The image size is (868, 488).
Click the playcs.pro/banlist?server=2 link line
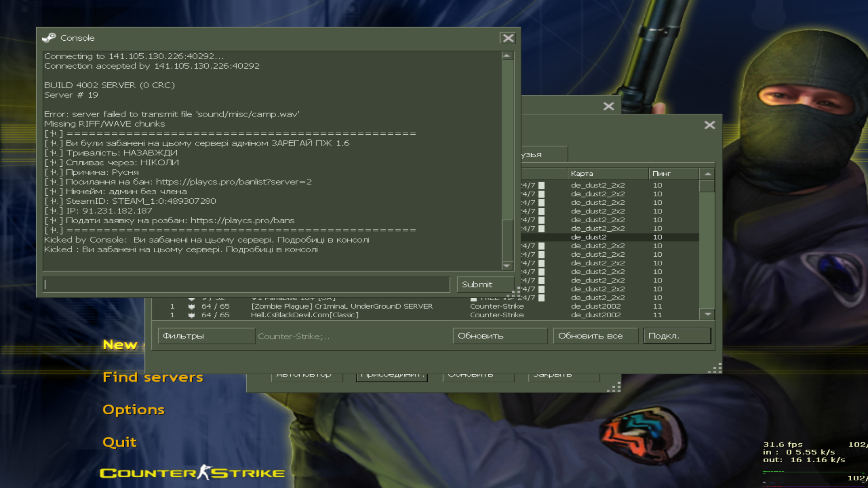[x=178, y=182]
